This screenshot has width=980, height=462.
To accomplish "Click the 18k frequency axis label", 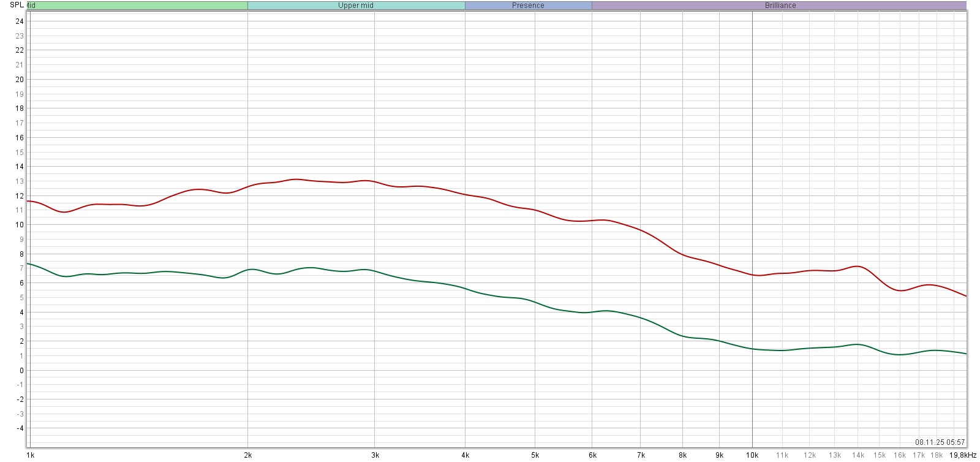I will (x=937, y=455).
